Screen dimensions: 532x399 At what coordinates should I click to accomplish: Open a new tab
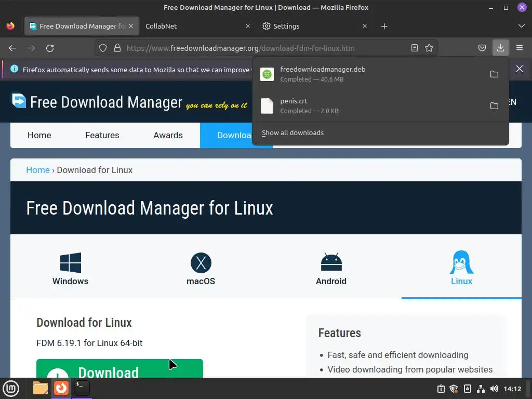[x=384, y=26]
